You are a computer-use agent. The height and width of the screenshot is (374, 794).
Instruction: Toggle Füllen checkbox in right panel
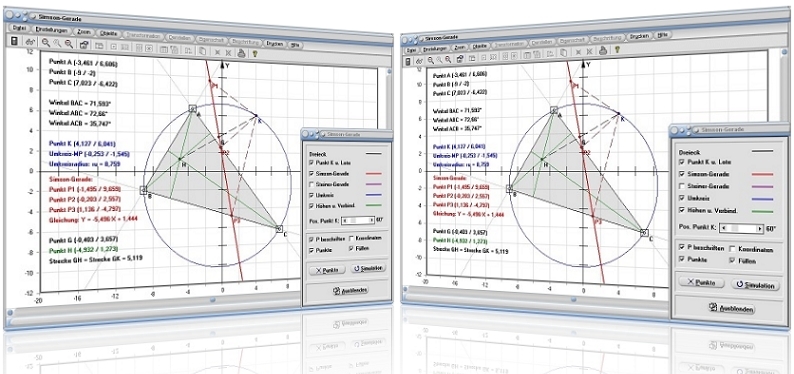tap(732, 261)
